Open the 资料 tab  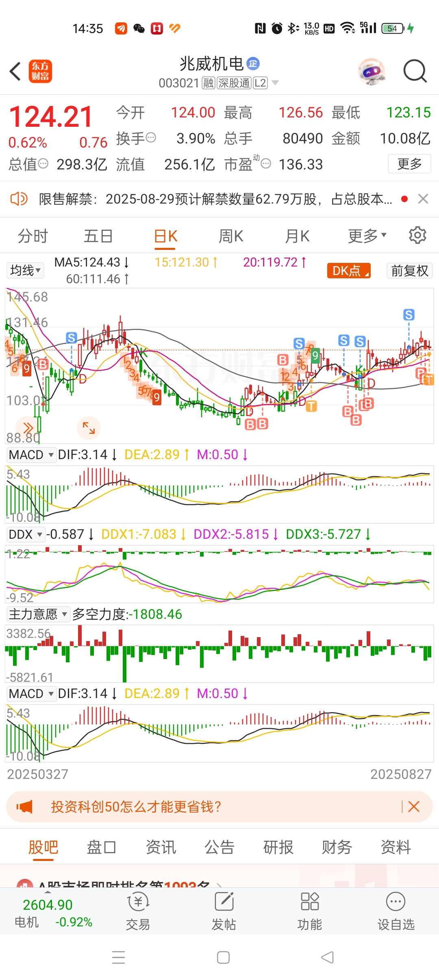[x=396, y=847]
